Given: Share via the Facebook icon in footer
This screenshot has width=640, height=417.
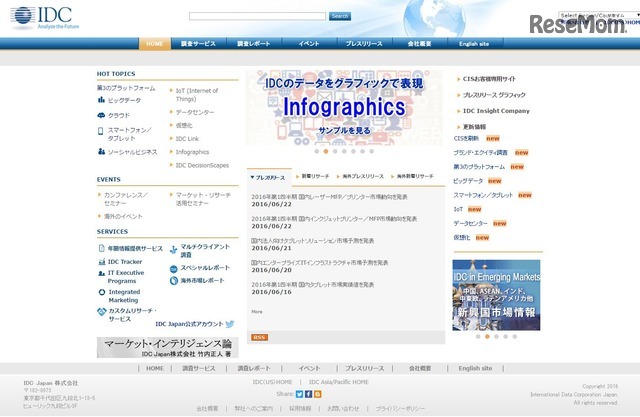Looking at the screenshot, I should [x=309, y=394].
